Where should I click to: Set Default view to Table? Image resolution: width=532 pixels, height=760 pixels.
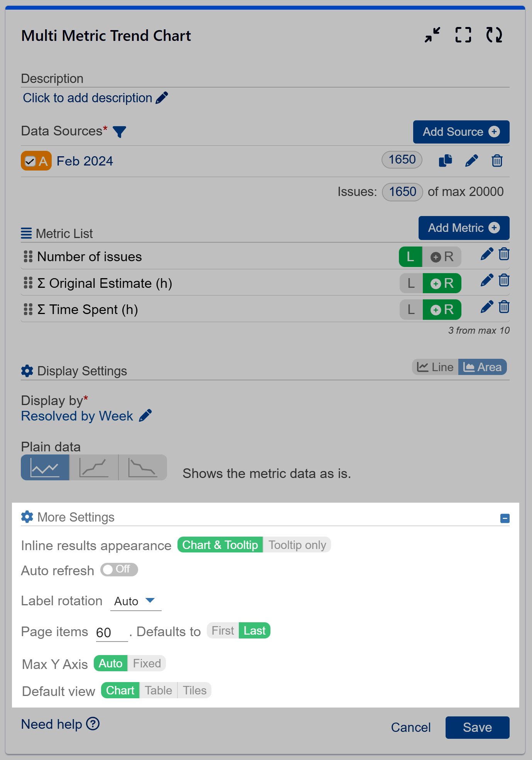pos(158,690)
